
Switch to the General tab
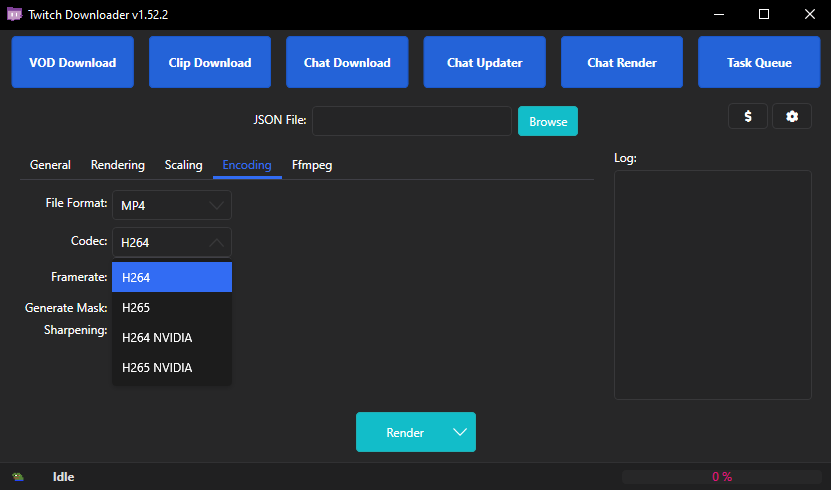pos(50,165)
